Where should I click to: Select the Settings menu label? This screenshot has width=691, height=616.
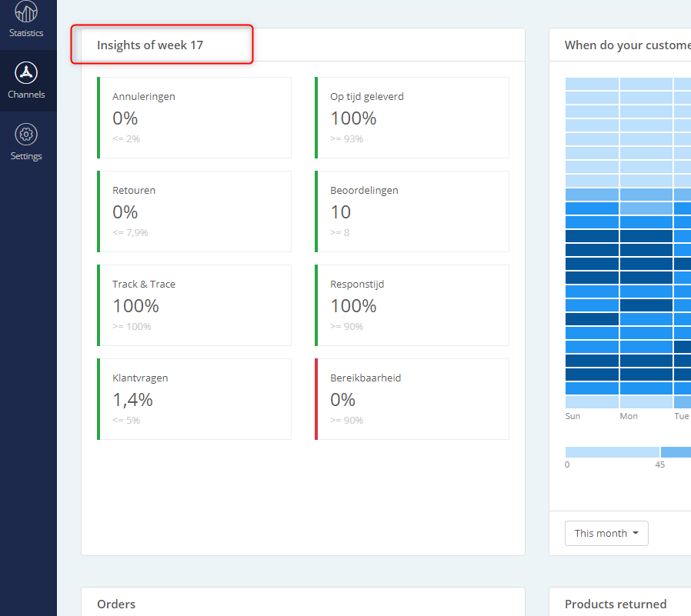(26, 156)
